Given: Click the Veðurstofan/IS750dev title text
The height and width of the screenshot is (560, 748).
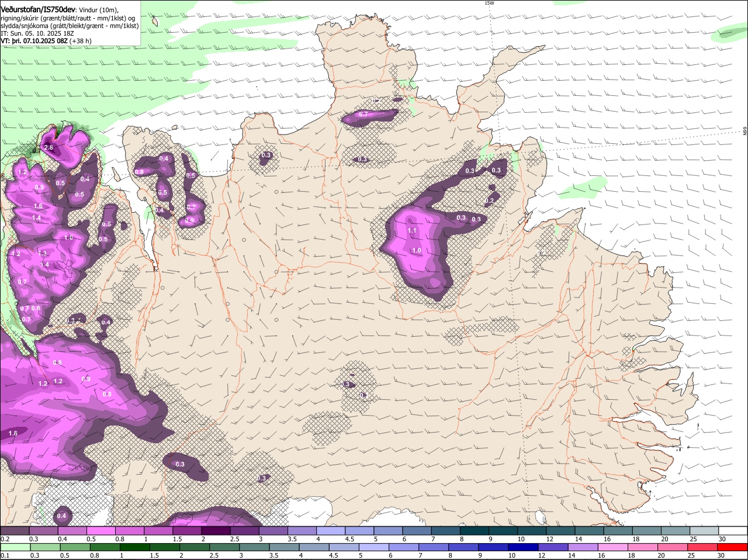Looking at the screenshot, I should point(38,10).
